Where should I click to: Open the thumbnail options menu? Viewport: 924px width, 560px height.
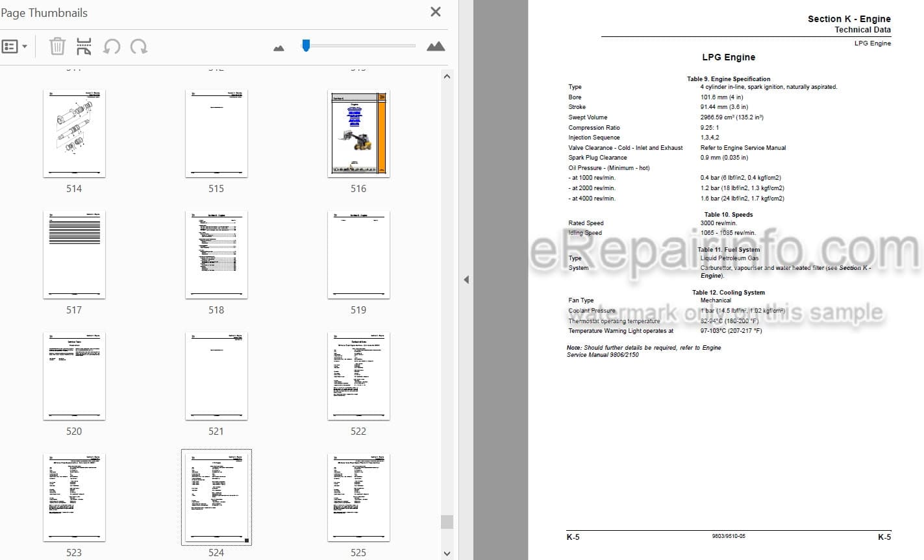pyautogui.click(x=14, y=47)
